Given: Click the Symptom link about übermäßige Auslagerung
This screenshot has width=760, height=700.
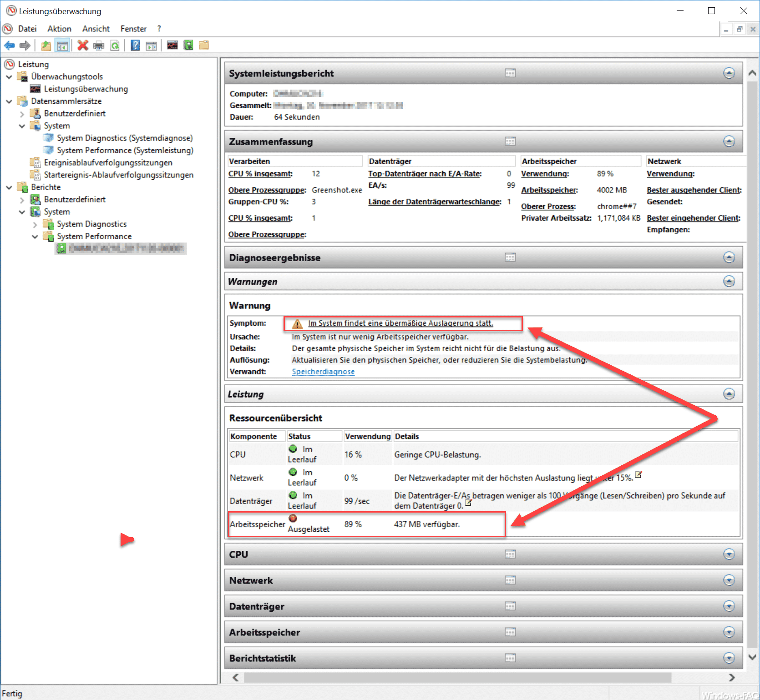Looking at the screenshot, I should (x=400, y=323).
